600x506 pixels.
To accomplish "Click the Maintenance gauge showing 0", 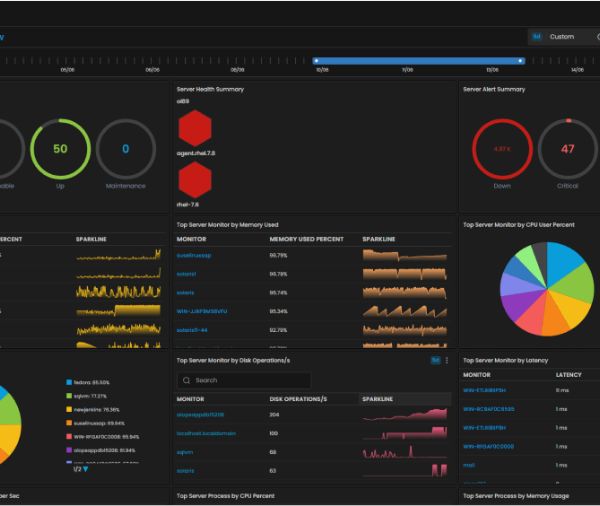I will [125, 149].
